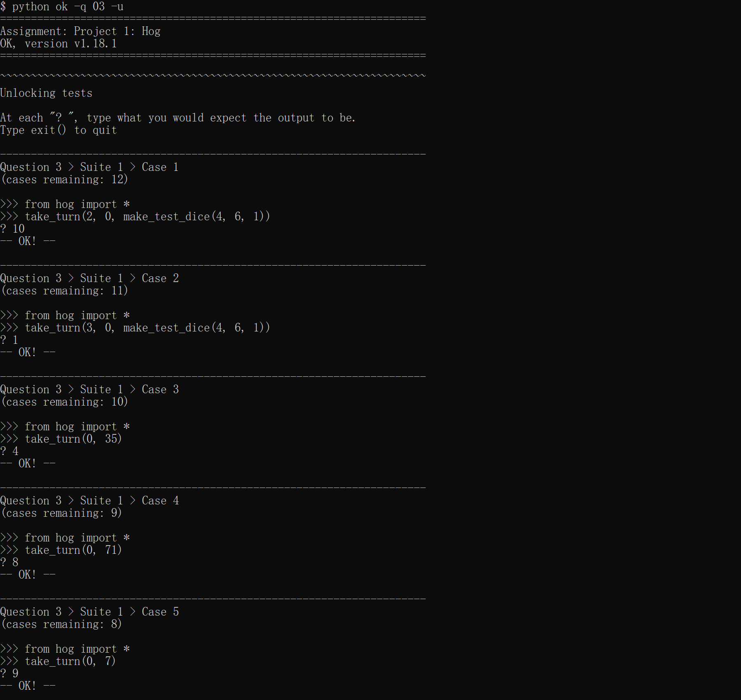Click the '? 9' answer line
The height and width of the screenshot is (700, 741).
click(x=9, y=674)
